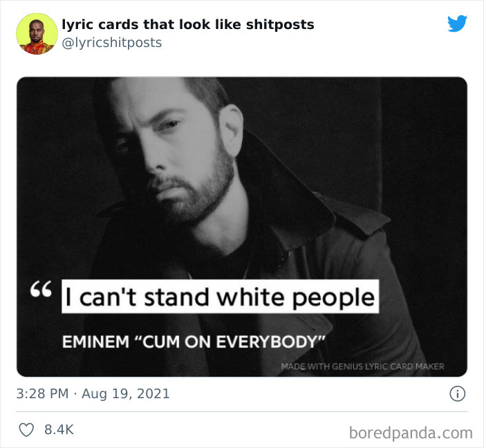
Task: Click the word 'shitposts' in the display name
Action: pos(280,25)
